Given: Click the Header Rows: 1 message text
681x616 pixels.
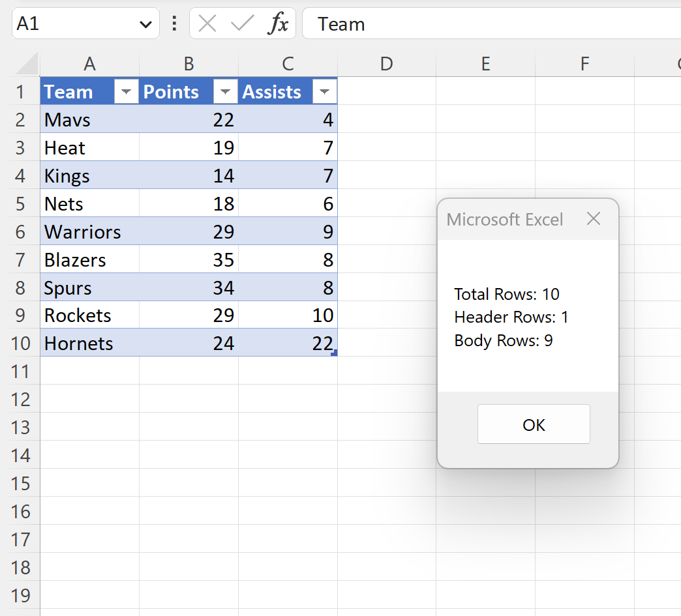Looking at the screenshot, I should [511, 317].
